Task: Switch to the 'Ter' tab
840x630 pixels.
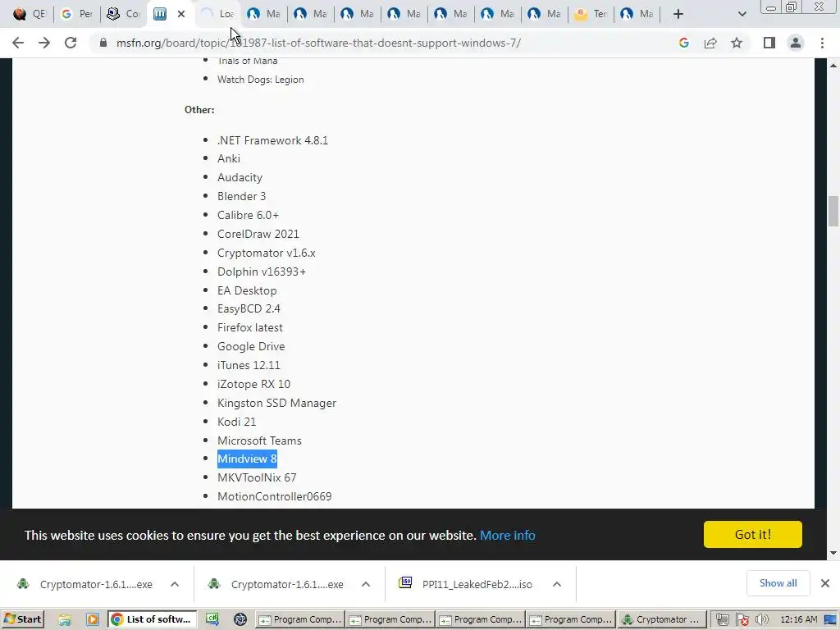Action: tap(591, 14)
